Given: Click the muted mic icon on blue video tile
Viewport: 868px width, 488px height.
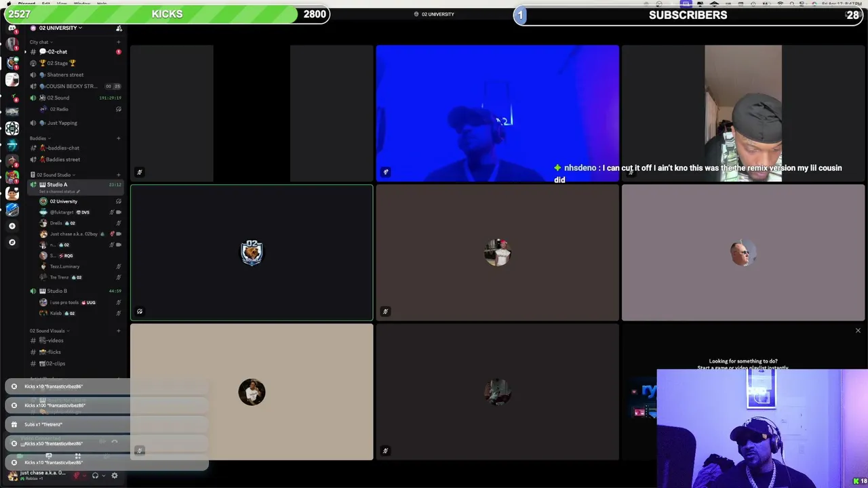Looking at the screenshot, I should 386,172.
